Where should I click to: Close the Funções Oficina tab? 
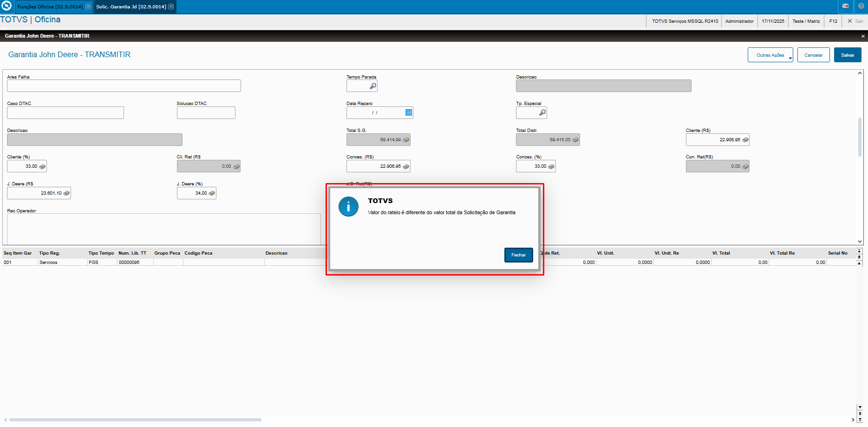(88, 7)
